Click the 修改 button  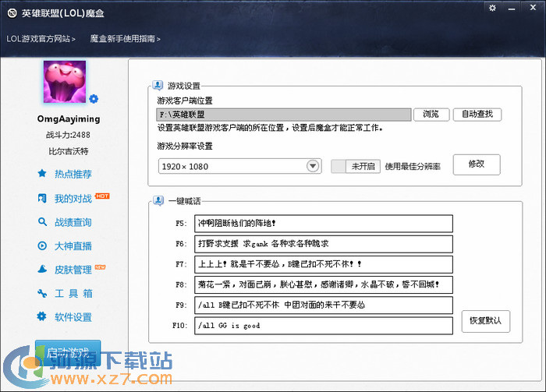click(477, 164)
